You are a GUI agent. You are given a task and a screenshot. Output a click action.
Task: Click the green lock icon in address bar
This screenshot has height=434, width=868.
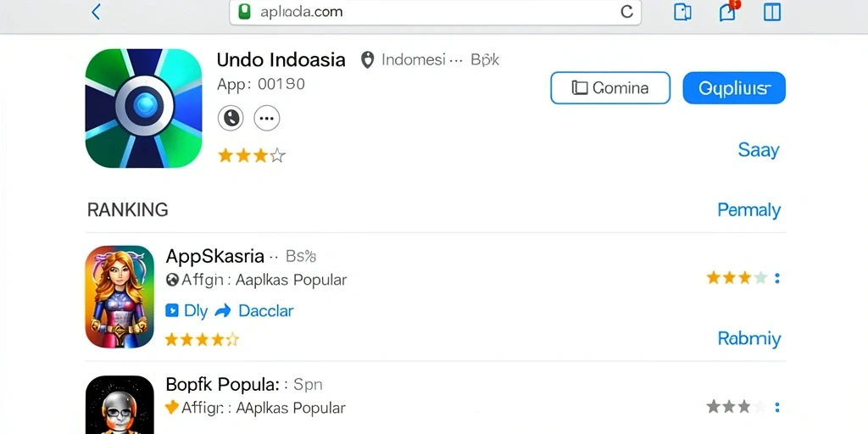pos(244,12)
